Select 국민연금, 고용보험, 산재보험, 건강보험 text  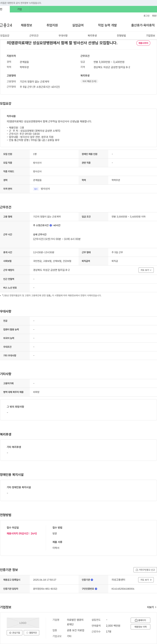point(52,261)
